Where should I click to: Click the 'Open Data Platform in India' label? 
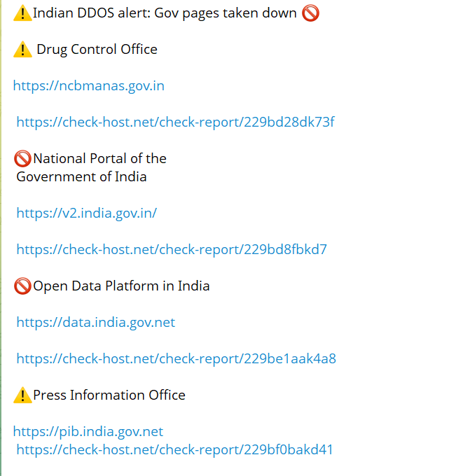121,286
